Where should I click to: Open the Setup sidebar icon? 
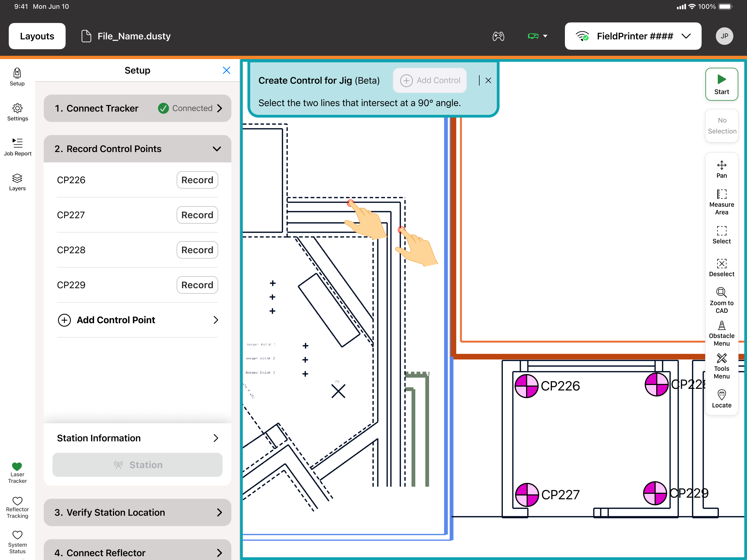(x=17, y=77)
